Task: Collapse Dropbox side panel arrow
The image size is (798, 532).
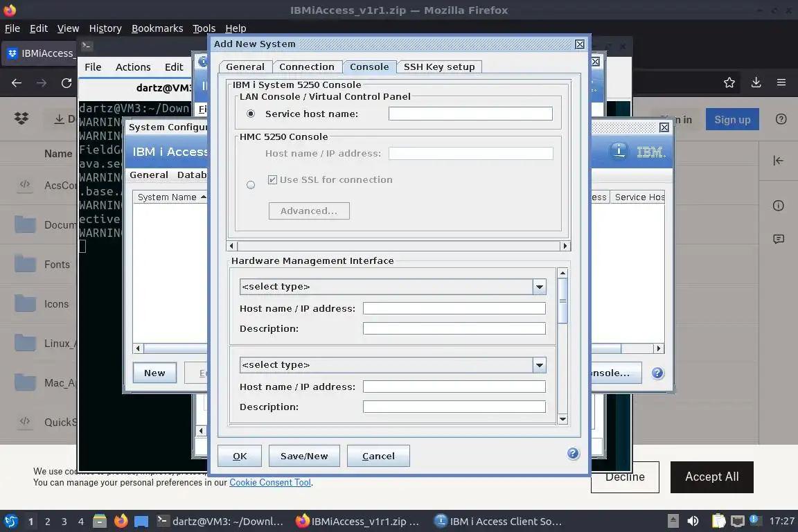Action: point(778,161)
